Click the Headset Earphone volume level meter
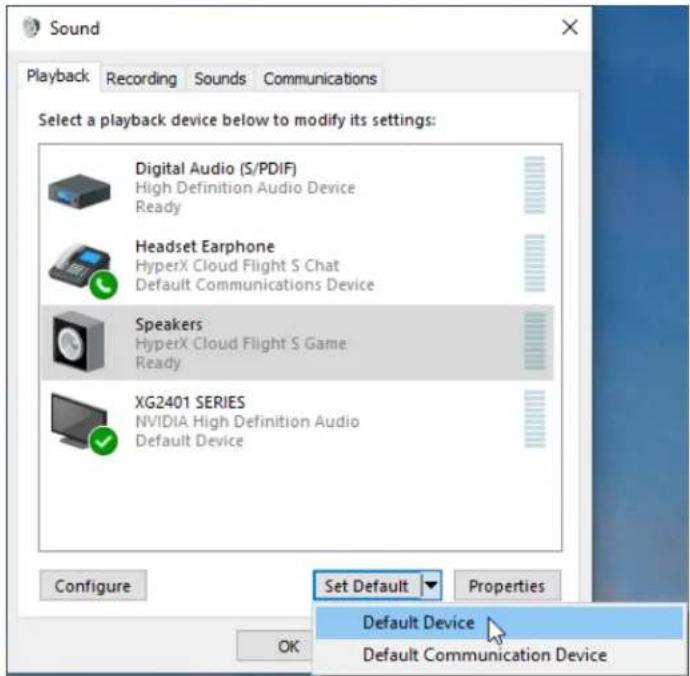Viewport: 690px width, 676px height. (535, 263)
